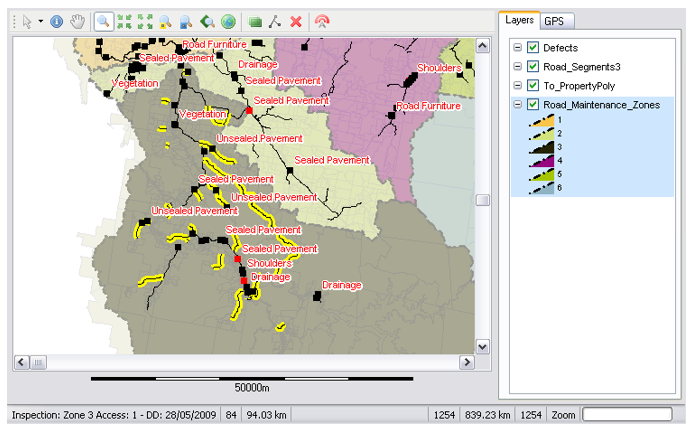Click the globe full-extent icon
693x435 pixels.
coord(228,20)
